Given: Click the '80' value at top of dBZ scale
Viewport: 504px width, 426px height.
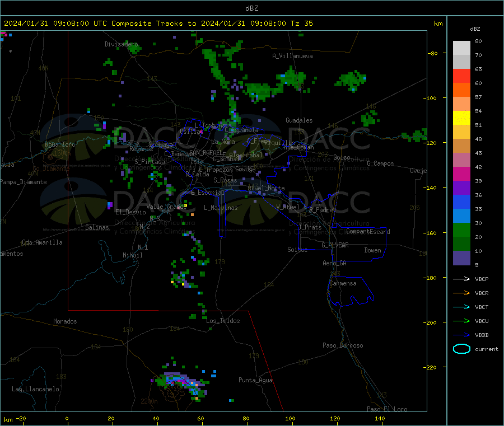Looking at the screenshot, I should [478, 41].
